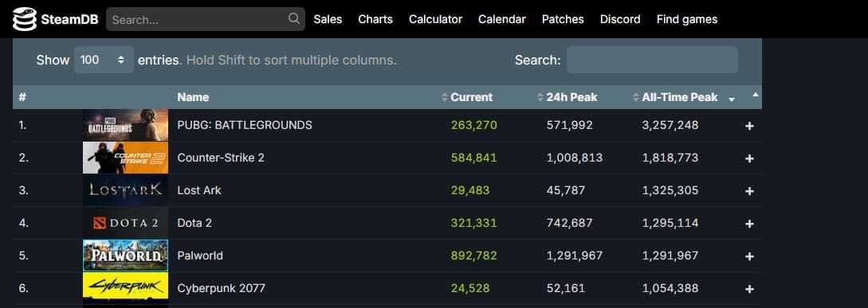Select all-time peak value 1,818,773
Viewport: 868px width, 308px height.
click(670, 158)
